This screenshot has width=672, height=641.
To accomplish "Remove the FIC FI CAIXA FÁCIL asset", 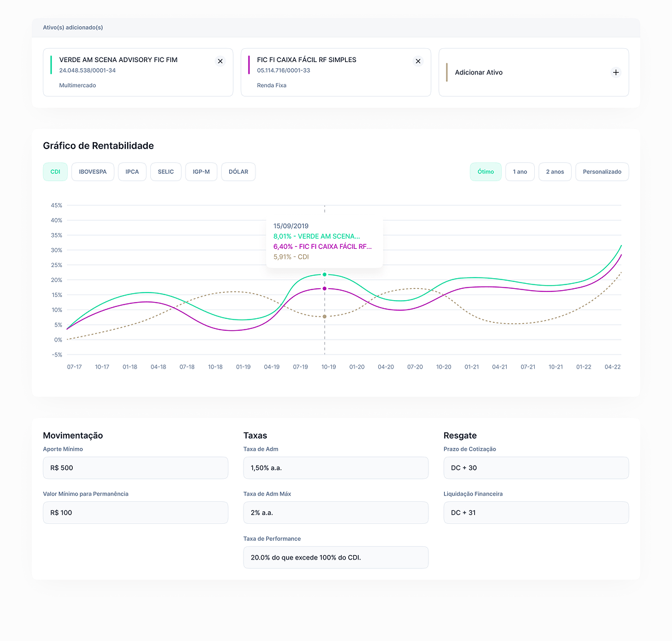I will tap(418, 61).
